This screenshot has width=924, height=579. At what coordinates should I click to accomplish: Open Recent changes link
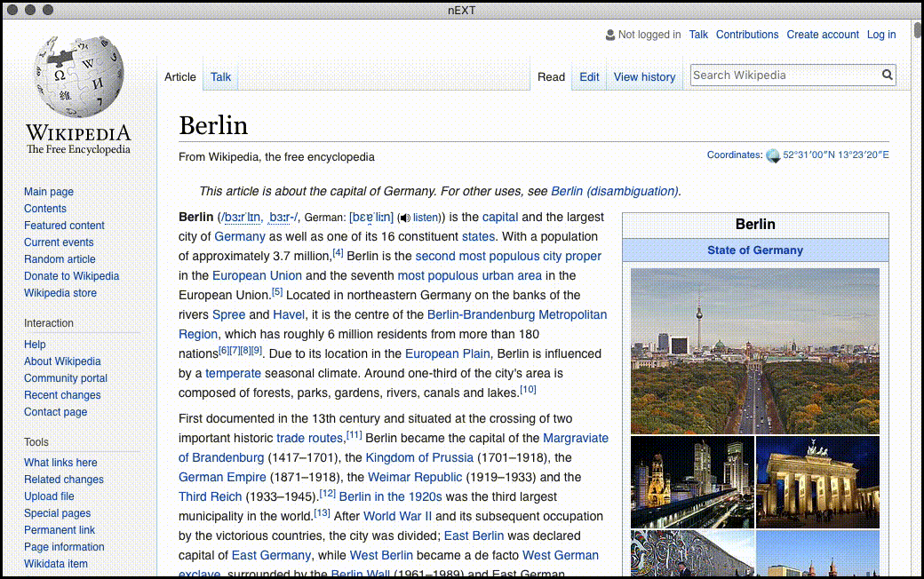coord(62,395)
